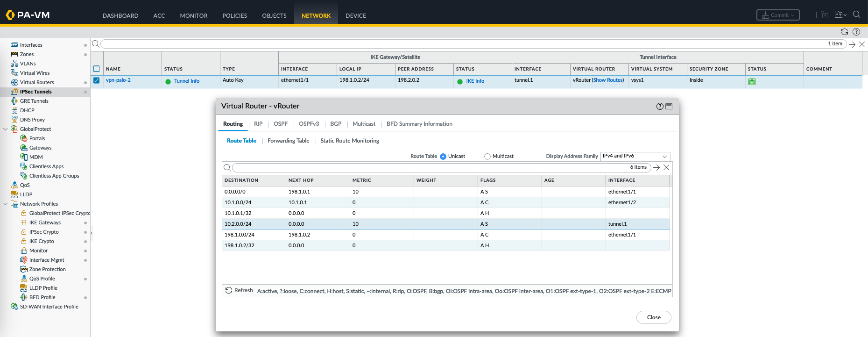868x337 pixels.
Task: Apply route table filter using arrow icon
Action: [656, 167]
